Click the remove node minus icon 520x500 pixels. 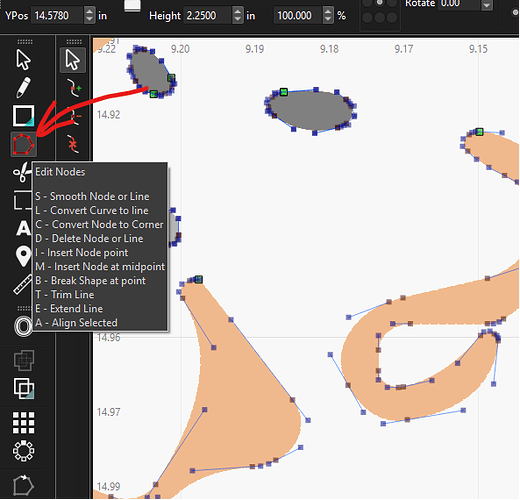pos(75,116)
